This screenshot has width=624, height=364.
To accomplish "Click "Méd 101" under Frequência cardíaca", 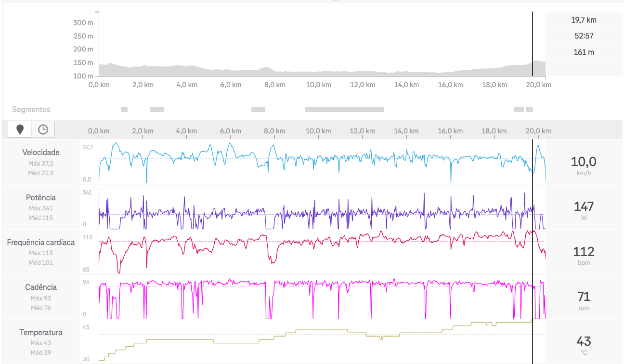I will 41,262.
